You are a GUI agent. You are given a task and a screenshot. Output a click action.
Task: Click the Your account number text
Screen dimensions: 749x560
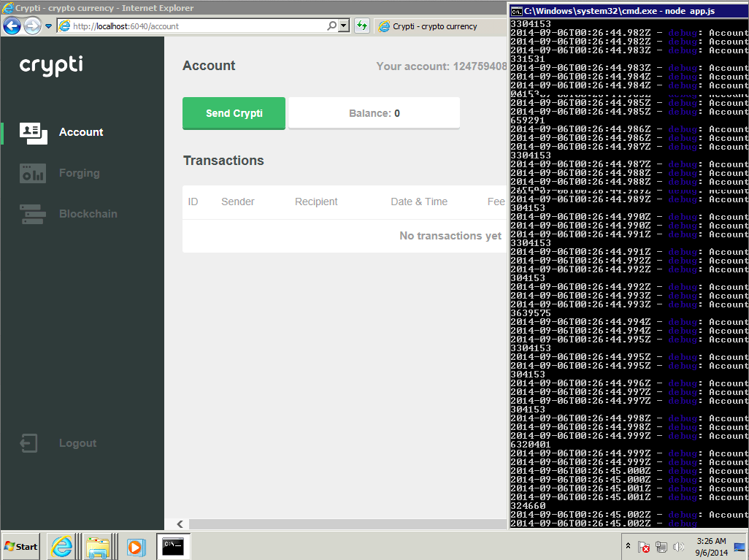(442, 66)
